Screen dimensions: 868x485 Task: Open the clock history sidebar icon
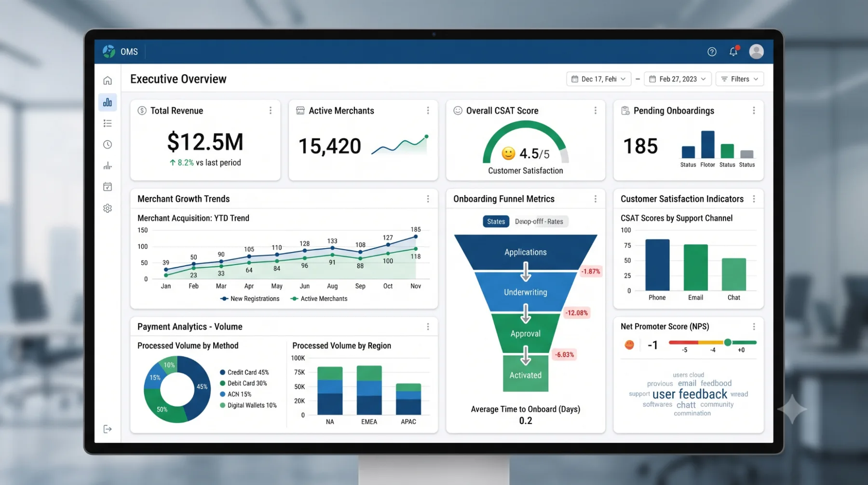[108, 145]
